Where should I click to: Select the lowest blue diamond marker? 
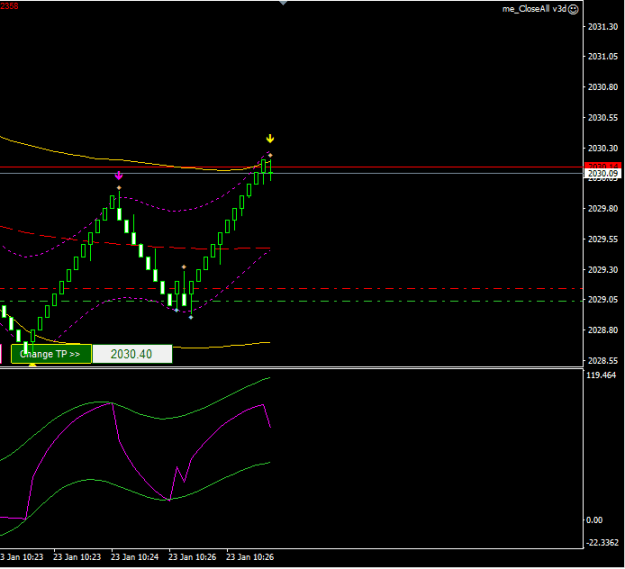(x=191, y=318)
